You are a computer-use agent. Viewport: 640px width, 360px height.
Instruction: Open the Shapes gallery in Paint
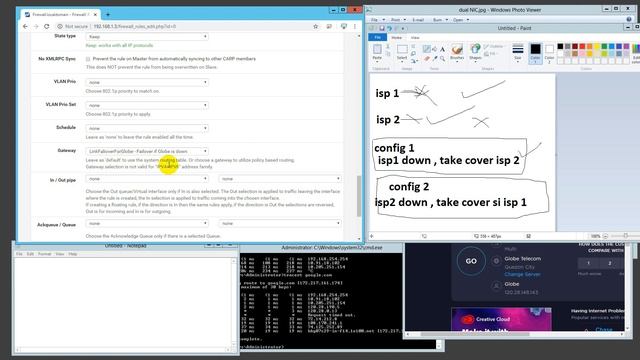[475, 52]
